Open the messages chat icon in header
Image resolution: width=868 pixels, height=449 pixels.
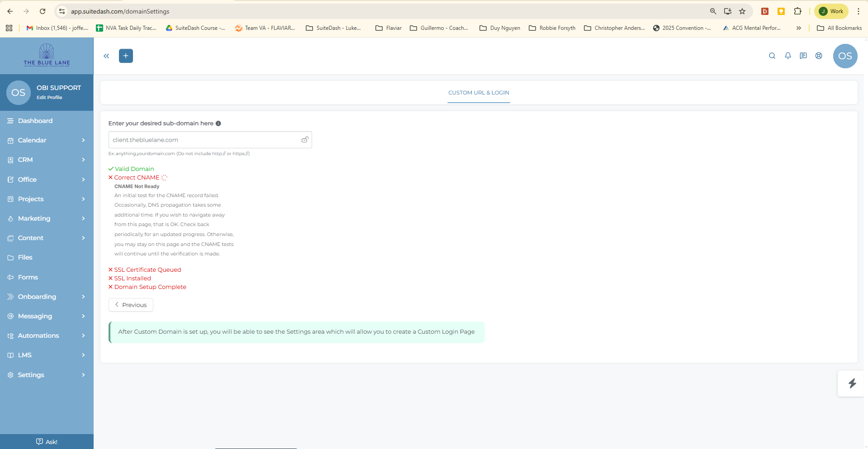point(803,56)
